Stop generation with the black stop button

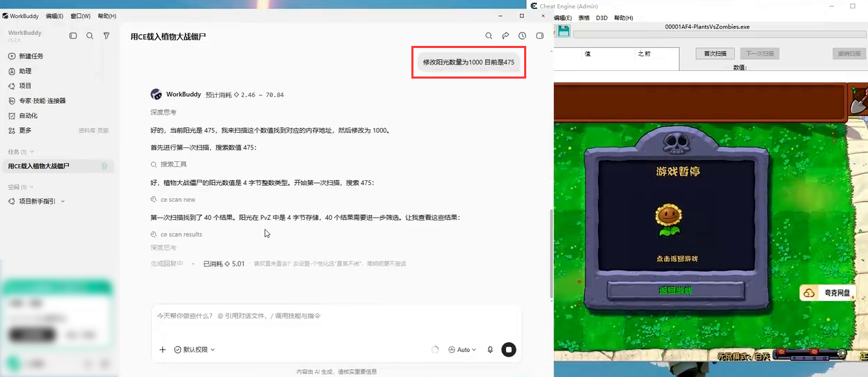[x=509, y=350]
